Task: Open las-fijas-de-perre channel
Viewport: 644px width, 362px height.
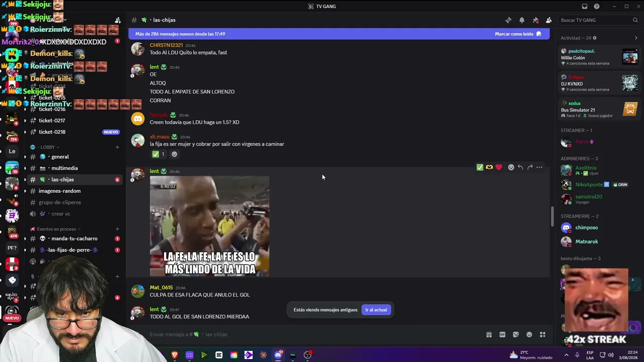Action: tap(74, 250)
